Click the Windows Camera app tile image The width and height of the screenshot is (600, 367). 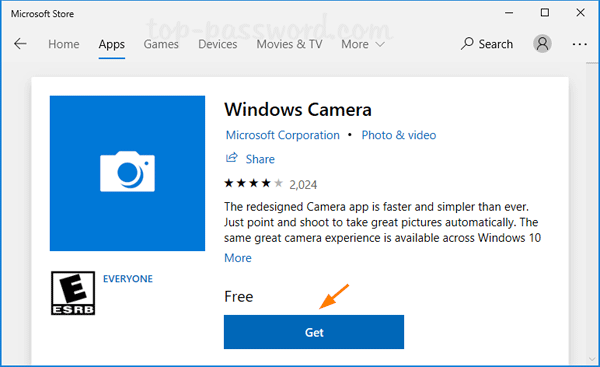(127, 173)
